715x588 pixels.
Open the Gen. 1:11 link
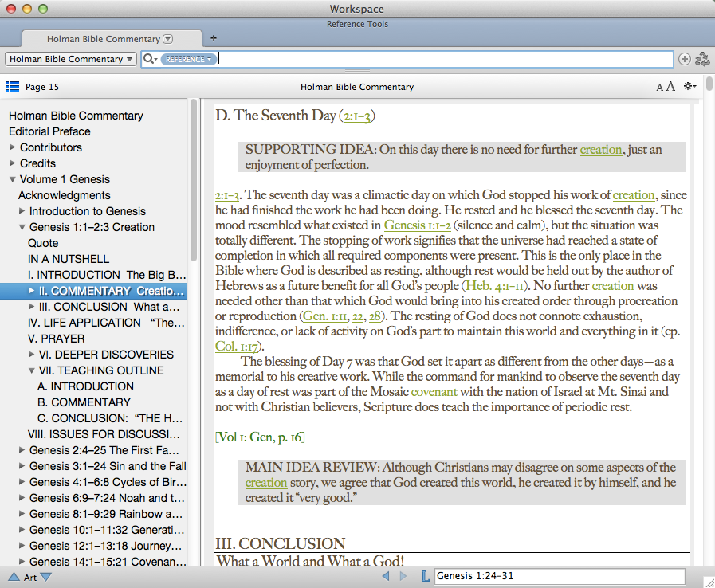coord(324,316)
